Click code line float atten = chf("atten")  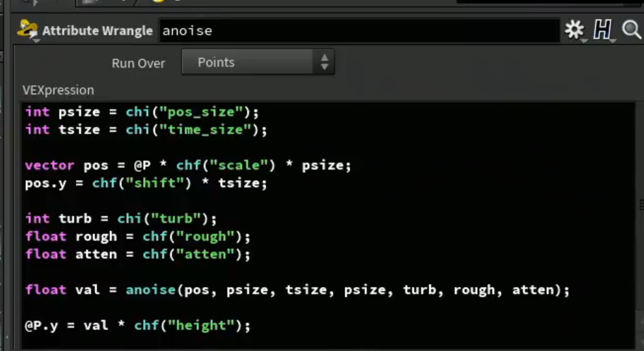138,254
